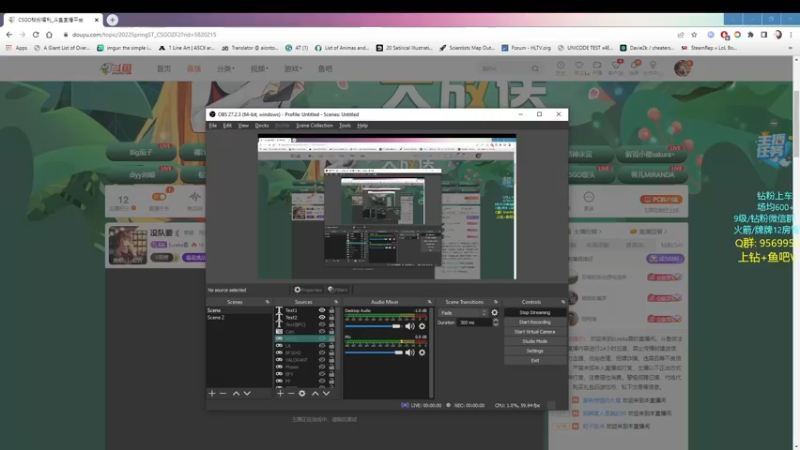The image size is (800, 450).
Task: Pop out the Controls dock
Action: coord(563,302)
